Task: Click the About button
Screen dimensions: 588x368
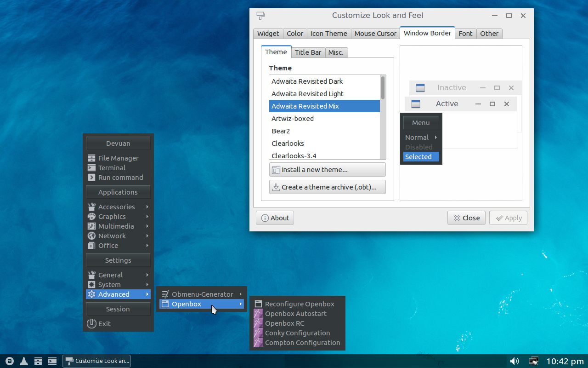Action: coord(275,218)
